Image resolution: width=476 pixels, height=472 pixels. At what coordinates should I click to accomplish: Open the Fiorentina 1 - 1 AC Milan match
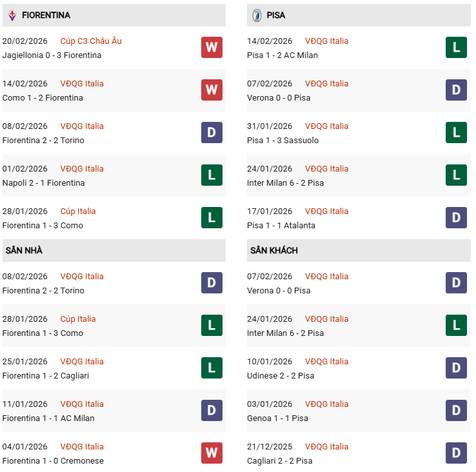[x=48, y=418]
